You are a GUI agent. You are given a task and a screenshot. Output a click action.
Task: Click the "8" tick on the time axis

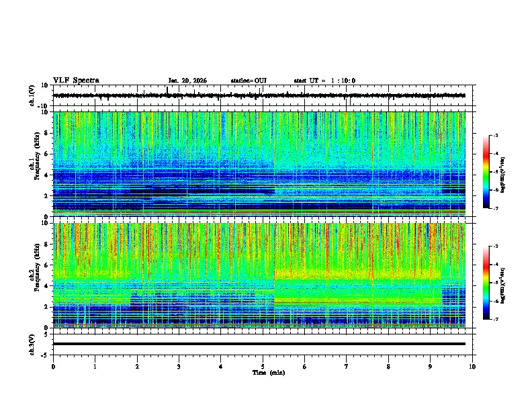point(388,367)
